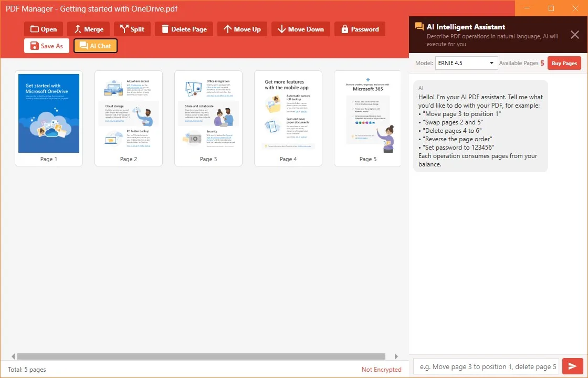Close the AI Intelligent Assistant panel
The width and height of the screenshot is (588, 378).
click(574, 35)
